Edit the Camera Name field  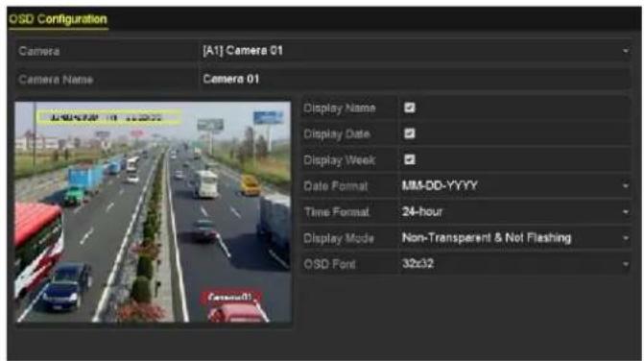(415, 79)
